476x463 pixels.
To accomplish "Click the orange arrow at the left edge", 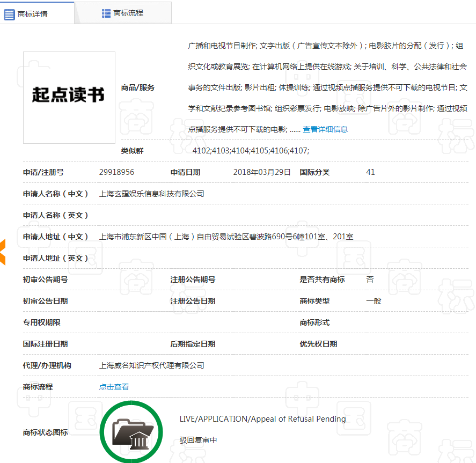I will coord(3,252).
